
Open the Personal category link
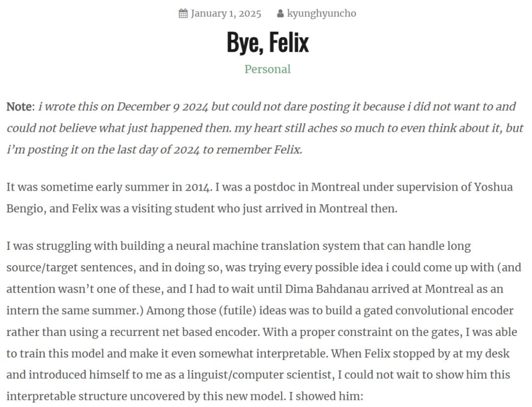click(x=267, y=69)
